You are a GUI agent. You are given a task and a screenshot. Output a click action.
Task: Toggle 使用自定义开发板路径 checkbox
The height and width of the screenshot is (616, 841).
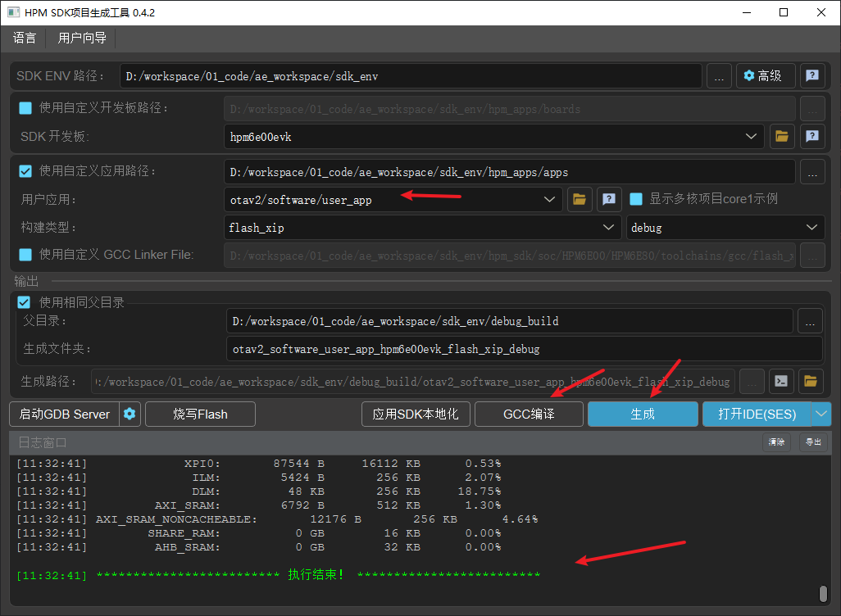tap(25, 108)
